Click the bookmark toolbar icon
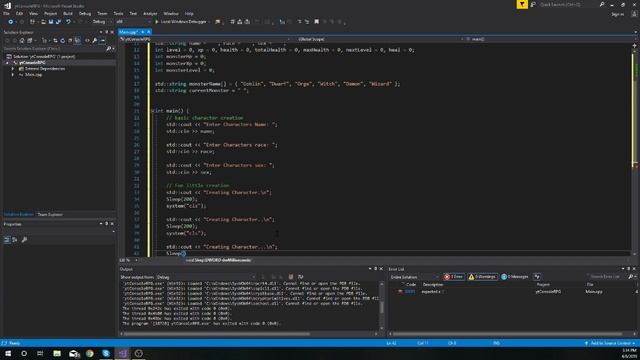The height and width of the screenshot is (360, 640). click(316, 22)
